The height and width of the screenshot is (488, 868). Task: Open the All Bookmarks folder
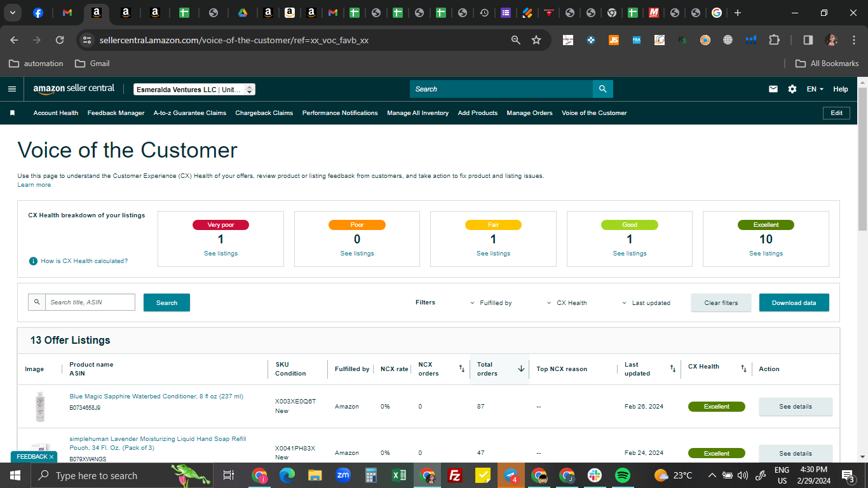pyautogui.click(x=827, y=64)
